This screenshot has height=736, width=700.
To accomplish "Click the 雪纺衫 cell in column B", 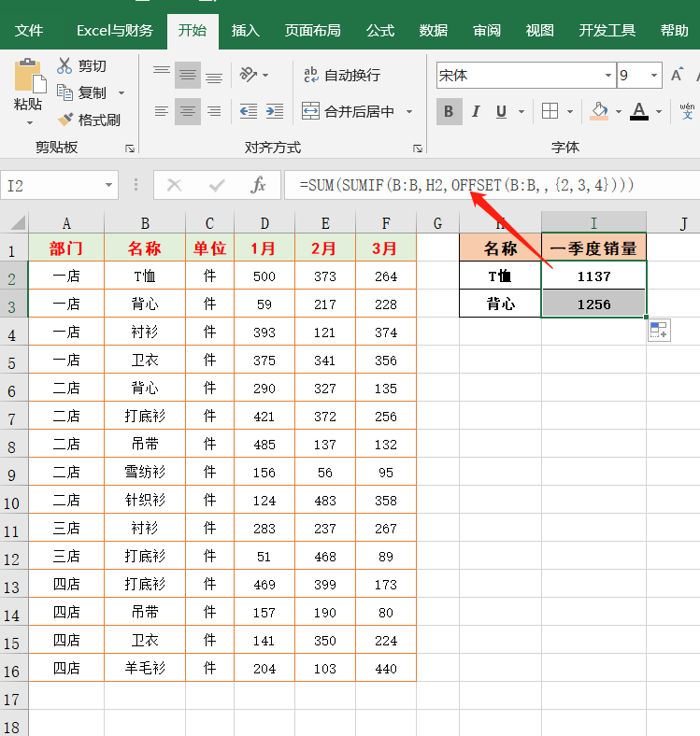I will tap(145, 472).
